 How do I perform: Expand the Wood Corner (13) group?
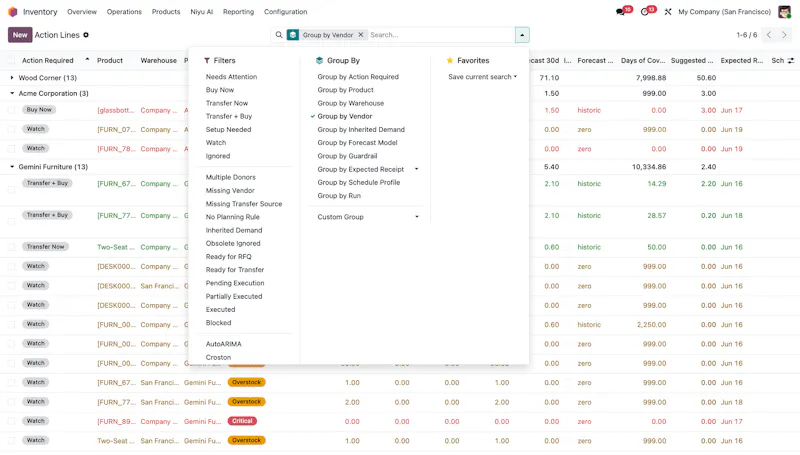pyautogui.click(x=12, y=78)
